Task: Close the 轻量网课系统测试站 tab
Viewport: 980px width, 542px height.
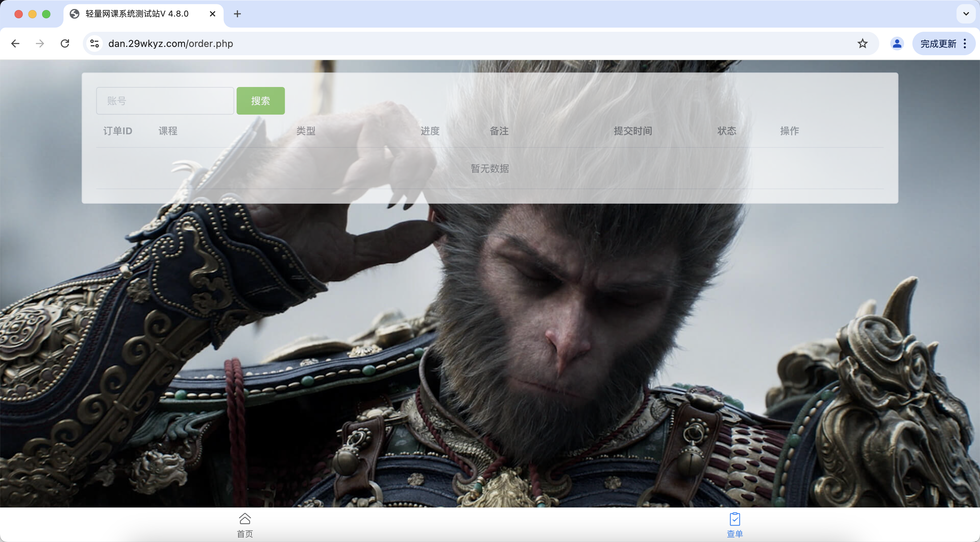Action: coord(213,14)
